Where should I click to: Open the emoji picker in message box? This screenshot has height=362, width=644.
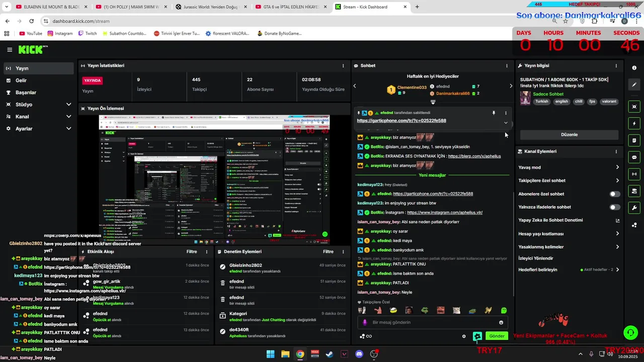coord(501,323)
